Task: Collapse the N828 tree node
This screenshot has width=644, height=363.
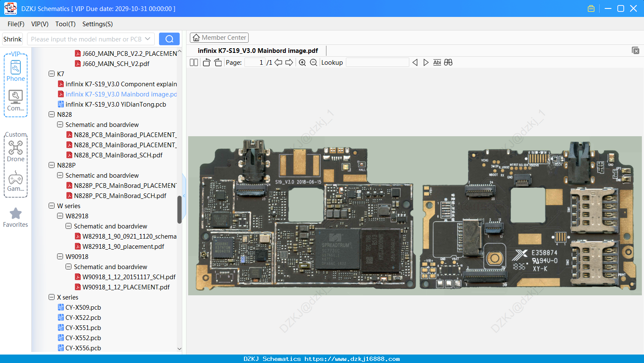Action: point(52,114)
